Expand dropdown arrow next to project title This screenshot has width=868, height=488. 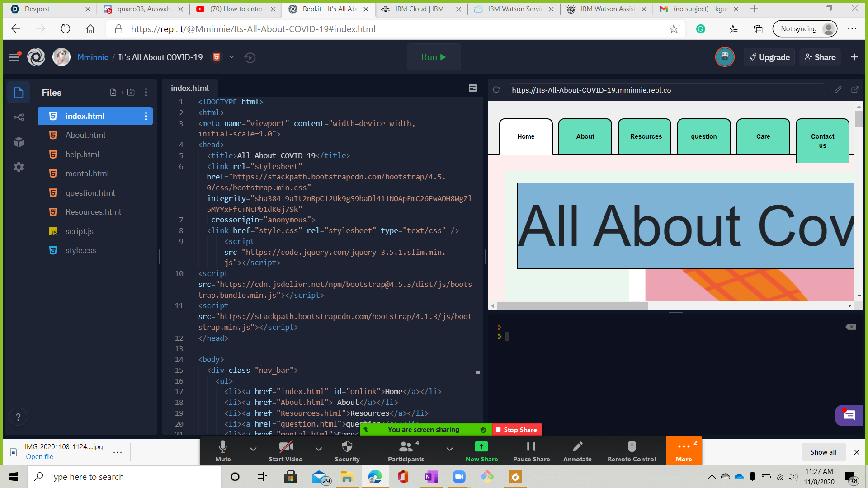tap(231, 57)
